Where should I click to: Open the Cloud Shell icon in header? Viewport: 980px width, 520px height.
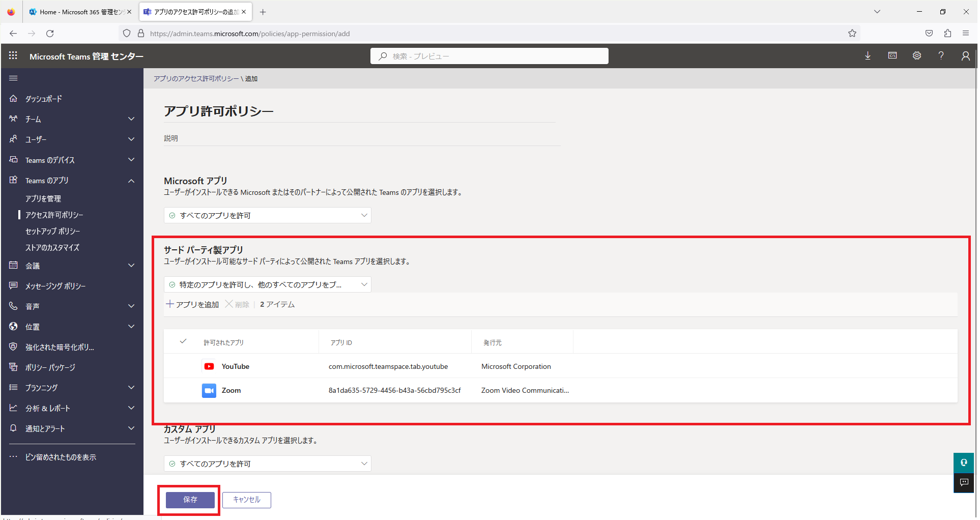click(x=892, y=56)
